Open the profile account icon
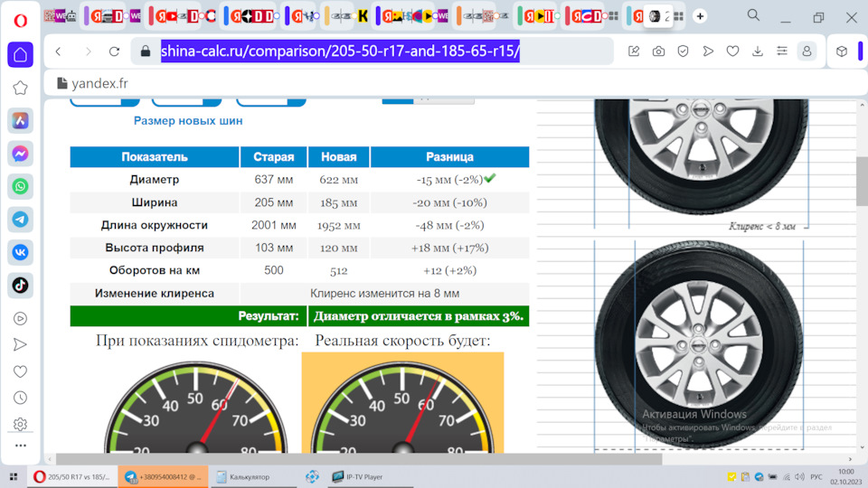This screenshot has height=488, width=868. 807,52
